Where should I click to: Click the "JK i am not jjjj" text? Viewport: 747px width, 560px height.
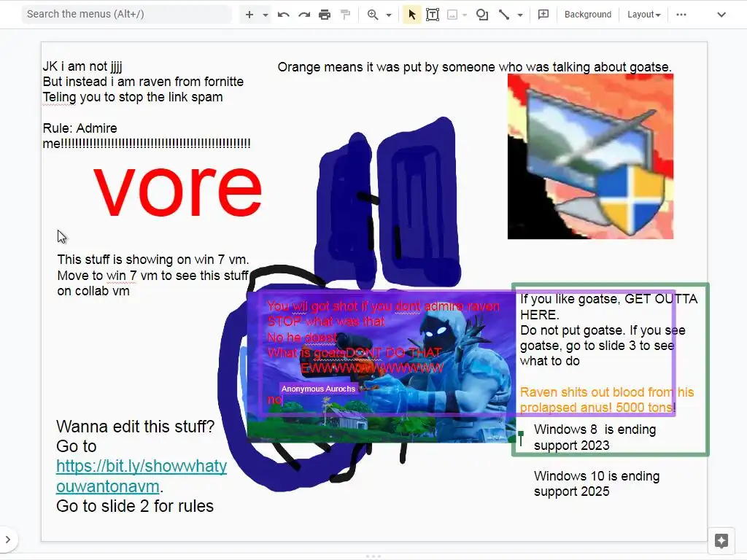point(82,66)
